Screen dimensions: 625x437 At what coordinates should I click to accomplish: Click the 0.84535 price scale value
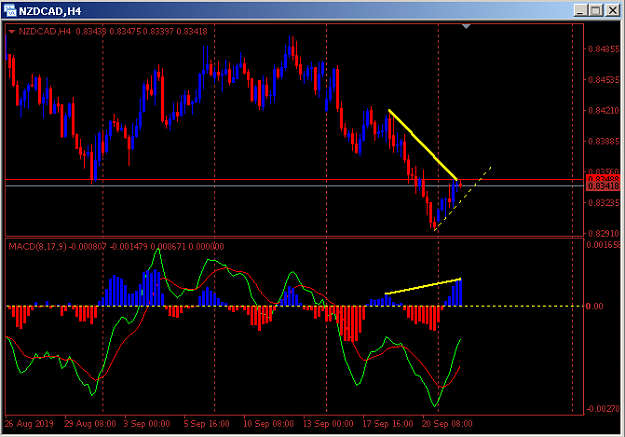604,80
